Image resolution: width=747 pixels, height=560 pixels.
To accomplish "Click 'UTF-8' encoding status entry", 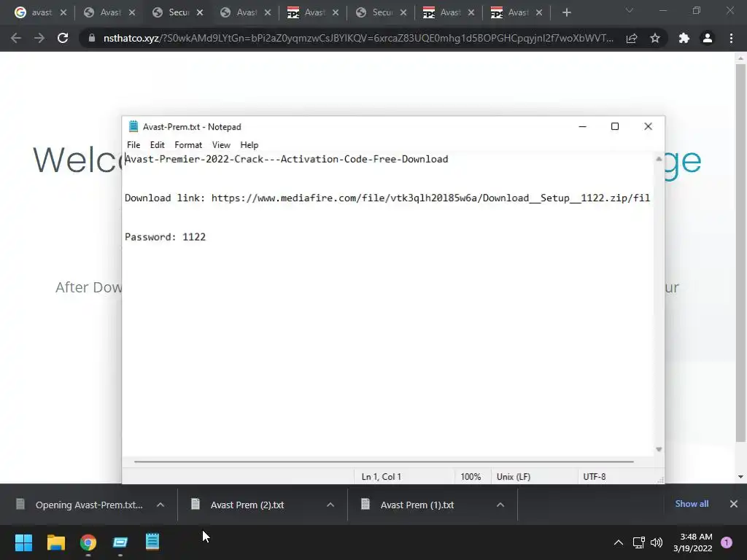I will (x=595, y=477).
